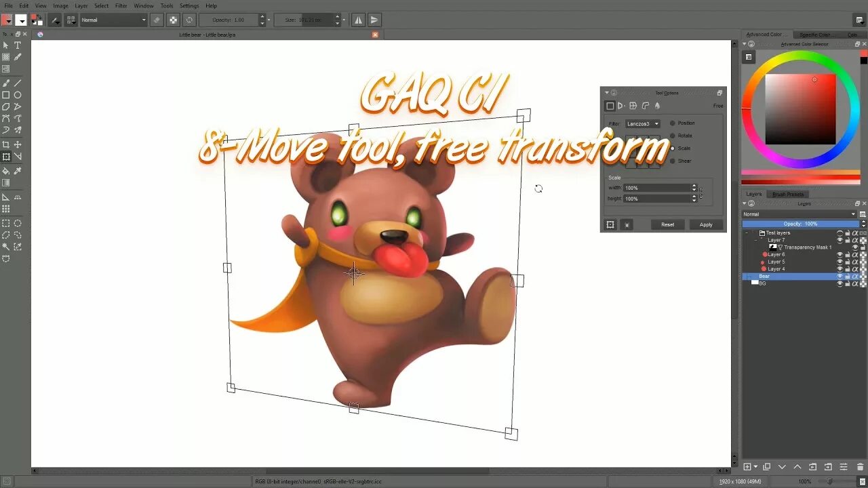This screenshot has height=488, width=868.
Task: Select the Rectangle tool
Action: click(x=6, y=95)
